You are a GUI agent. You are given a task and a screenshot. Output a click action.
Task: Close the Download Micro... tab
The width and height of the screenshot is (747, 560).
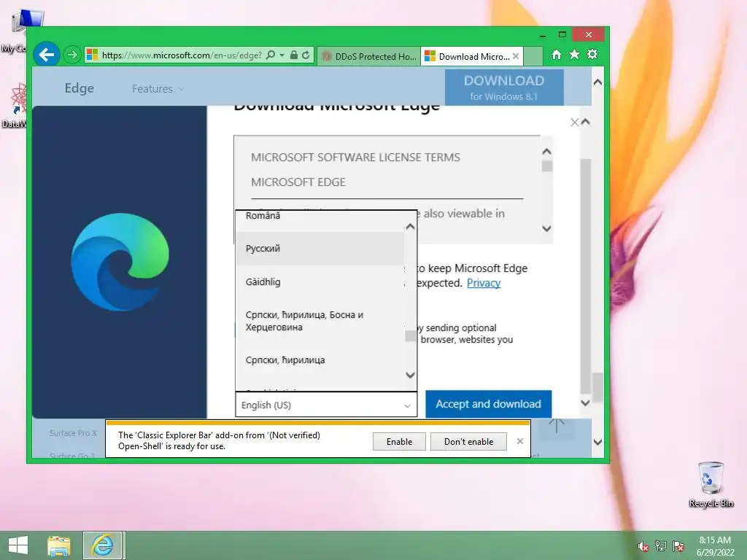pos(516,56)
